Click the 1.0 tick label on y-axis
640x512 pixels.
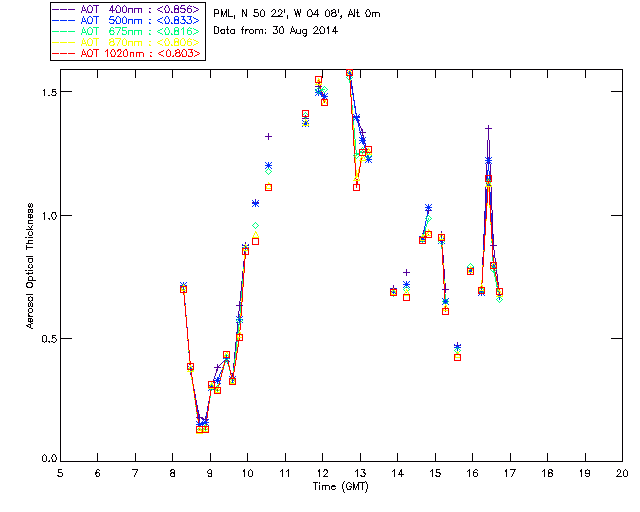tap(47, 215)
